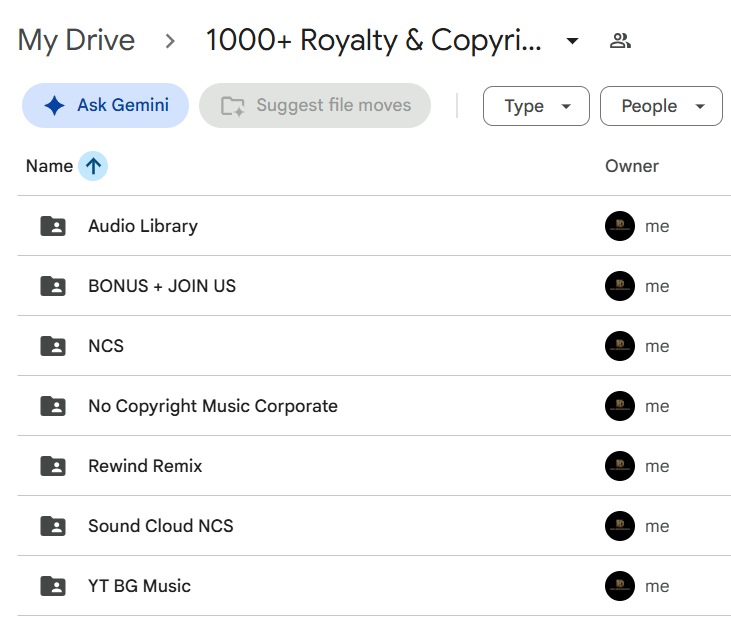Select the NCS folder name
The height and width of the screenshot is (633, 731).
click(x=106, y=346)
